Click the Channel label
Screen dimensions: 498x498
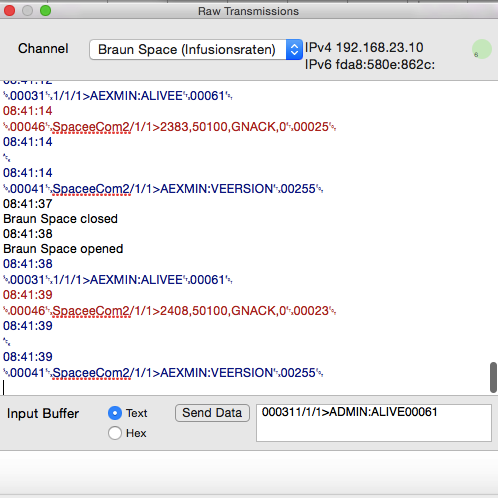point(43,49)
